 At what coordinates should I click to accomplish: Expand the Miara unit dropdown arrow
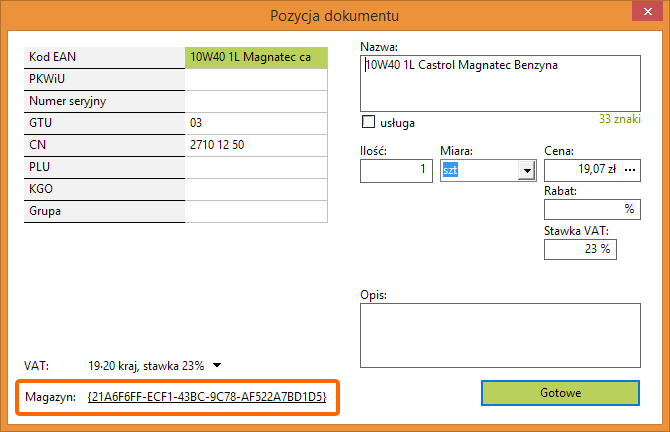tap(527, 170)
